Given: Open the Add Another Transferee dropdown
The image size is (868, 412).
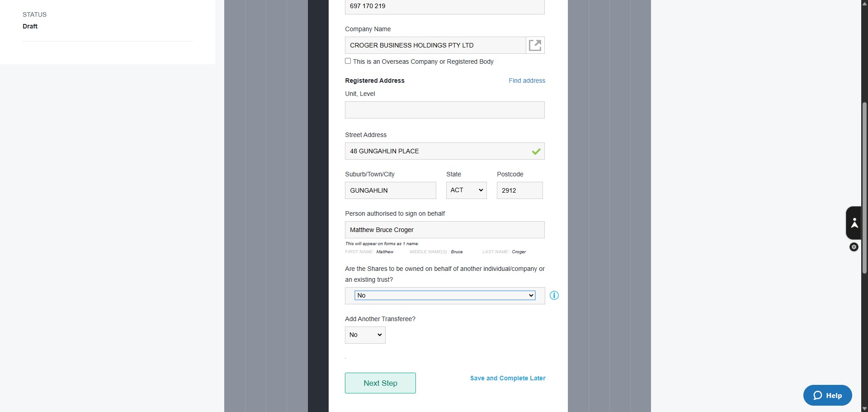Looking at the screenshot, I should [x=365, y=335].
